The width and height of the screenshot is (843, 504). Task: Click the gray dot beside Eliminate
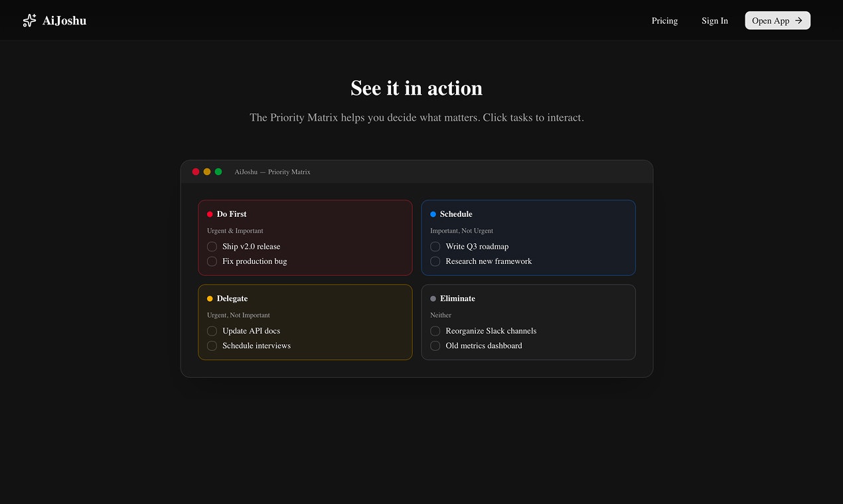coord(433,298)
